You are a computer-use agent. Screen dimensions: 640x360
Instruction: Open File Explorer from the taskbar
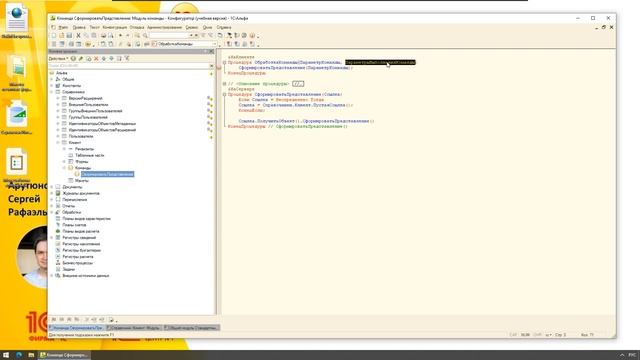(31, 355)
